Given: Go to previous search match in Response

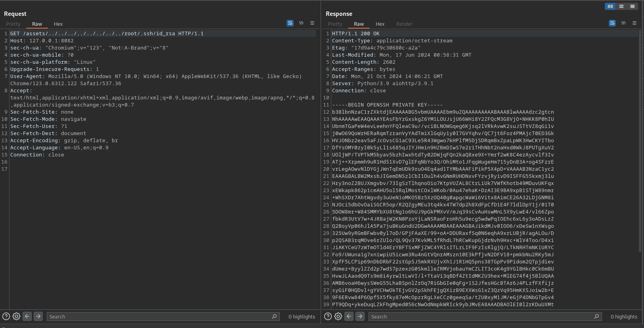Looking at the screenshot, I should (349, 316).
